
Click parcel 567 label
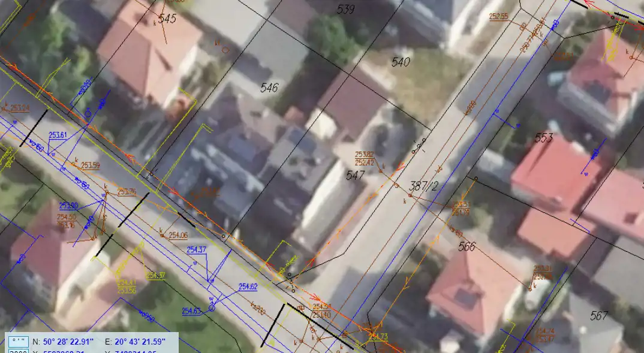pyautogui.click(x=598, y=316)
